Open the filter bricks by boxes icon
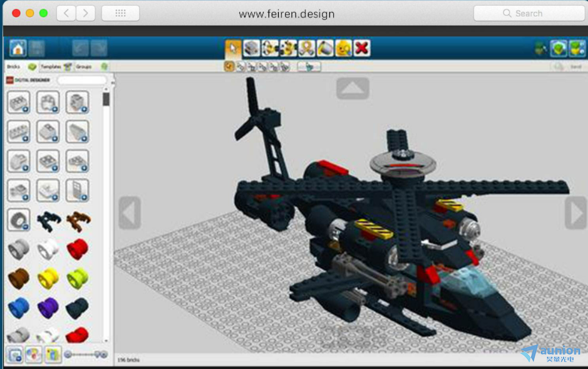 pos(53,355)
